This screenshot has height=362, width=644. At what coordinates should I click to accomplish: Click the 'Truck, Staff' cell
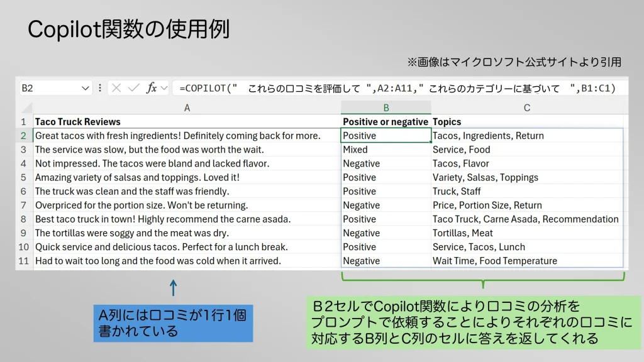coord(527,192)
